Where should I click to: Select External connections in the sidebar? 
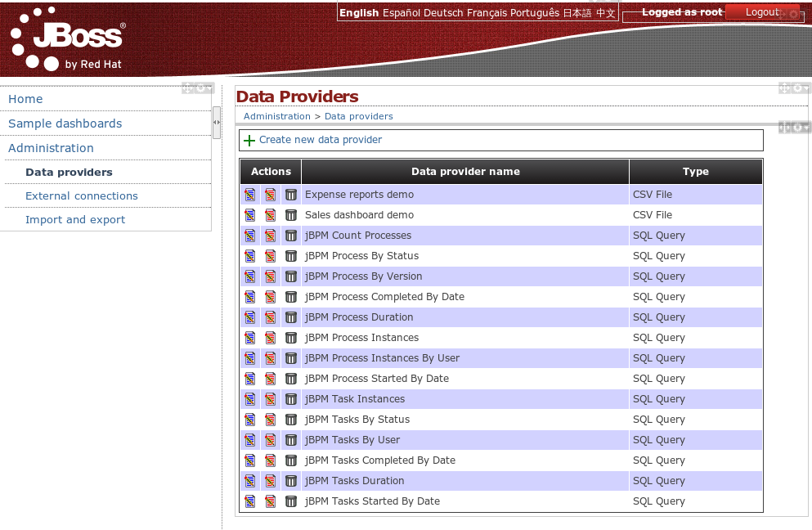(x=82, y=196)
